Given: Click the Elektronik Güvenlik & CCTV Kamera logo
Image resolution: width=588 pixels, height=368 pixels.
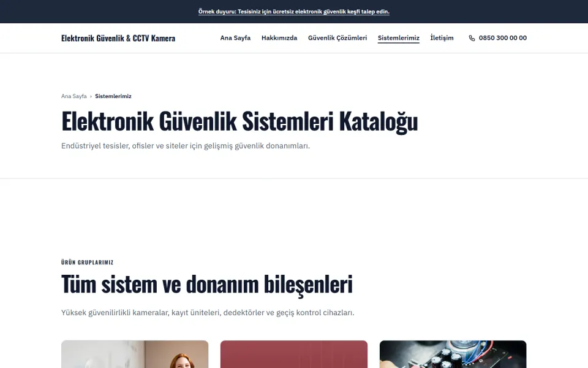Looking at the screenshot, I should [x=118, y=38].
